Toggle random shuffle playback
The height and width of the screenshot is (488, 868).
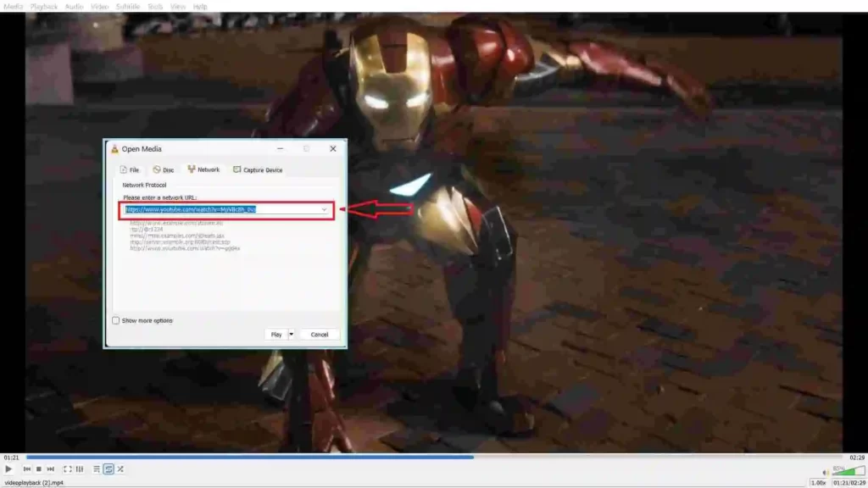coord(120,469)
